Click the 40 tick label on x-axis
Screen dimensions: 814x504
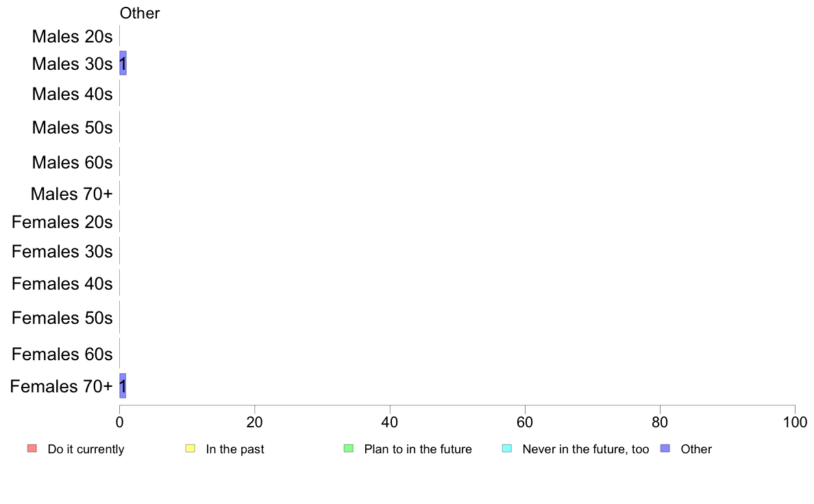390,423
